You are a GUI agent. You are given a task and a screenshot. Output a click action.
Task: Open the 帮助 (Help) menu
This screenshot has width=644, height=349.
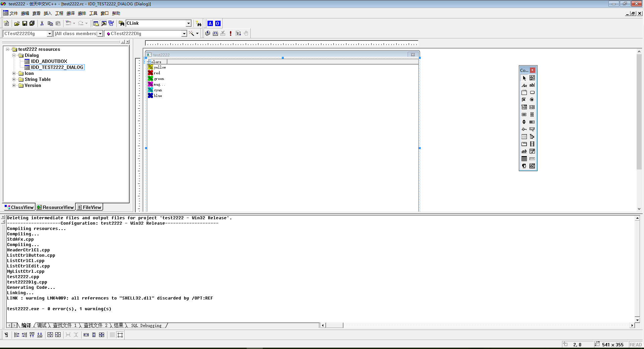[116, 13]
